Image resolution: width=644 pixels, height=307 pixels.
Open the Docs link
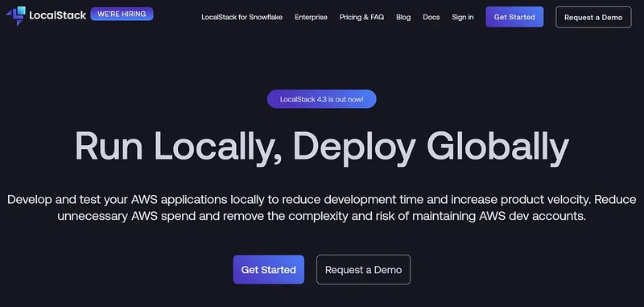(x=431, y=17)
